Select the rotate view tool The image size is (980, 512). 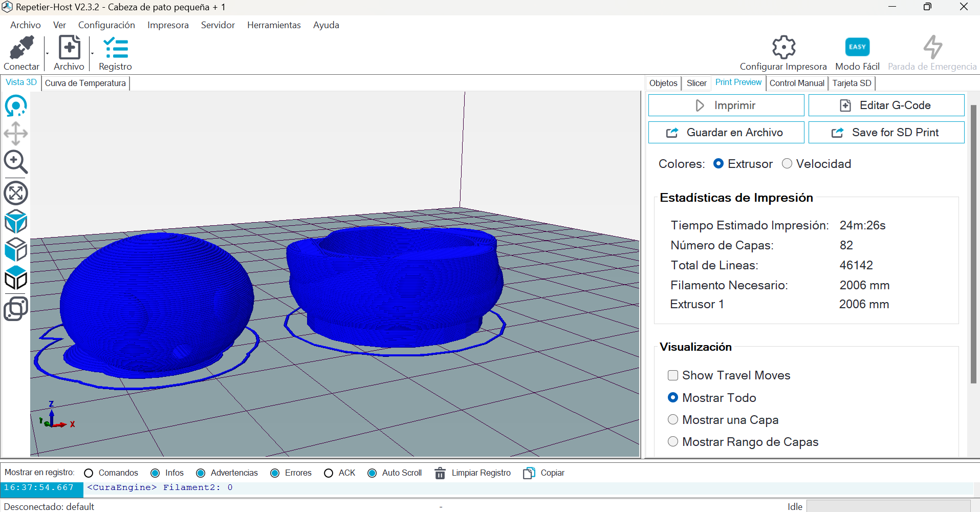click(16, 106)
